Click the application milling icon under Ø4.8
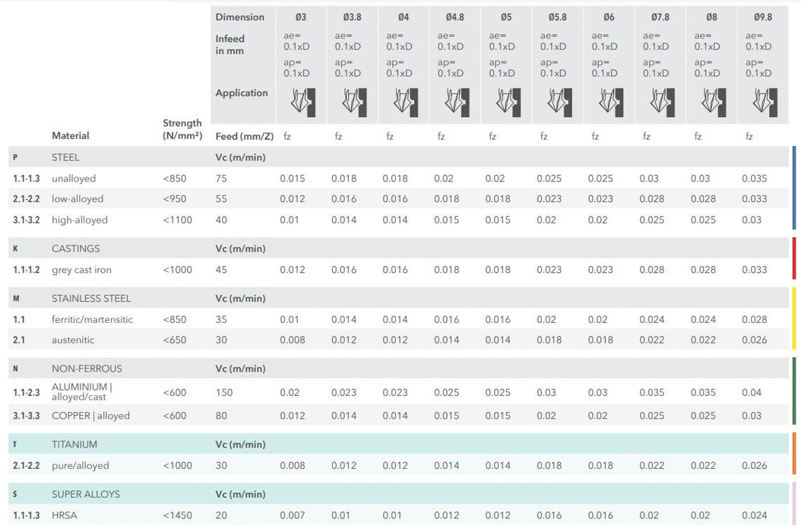This screenshot has width=801, height=532. tap(457, 102)
